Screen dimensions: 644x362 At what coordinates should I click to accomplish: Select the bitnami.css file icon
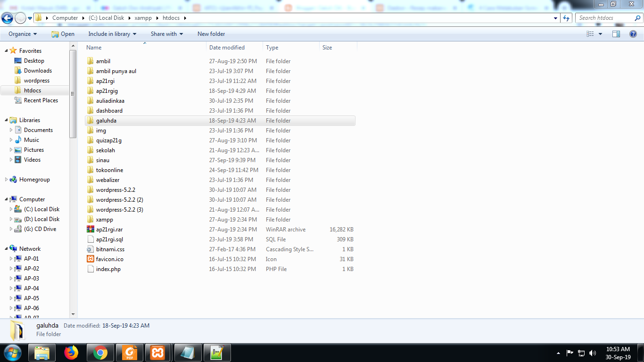tap(91, 249)
